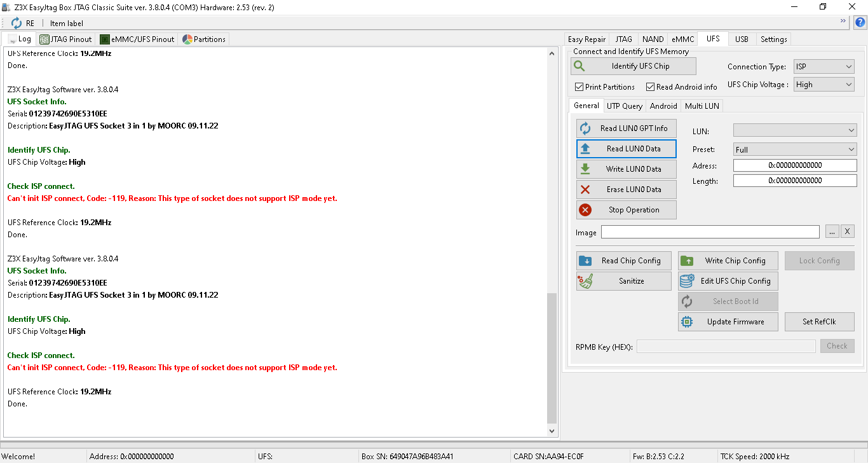This screenshot has width=868, height=463.
Task: Click the Length input field
Action: pyautogui.click(x=795, y=180)
